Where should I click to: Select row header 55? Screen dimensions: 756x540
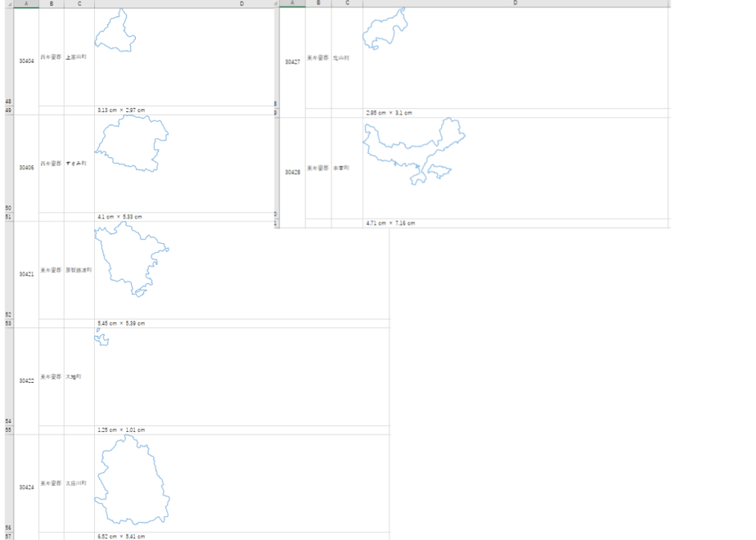click(9, 430)
